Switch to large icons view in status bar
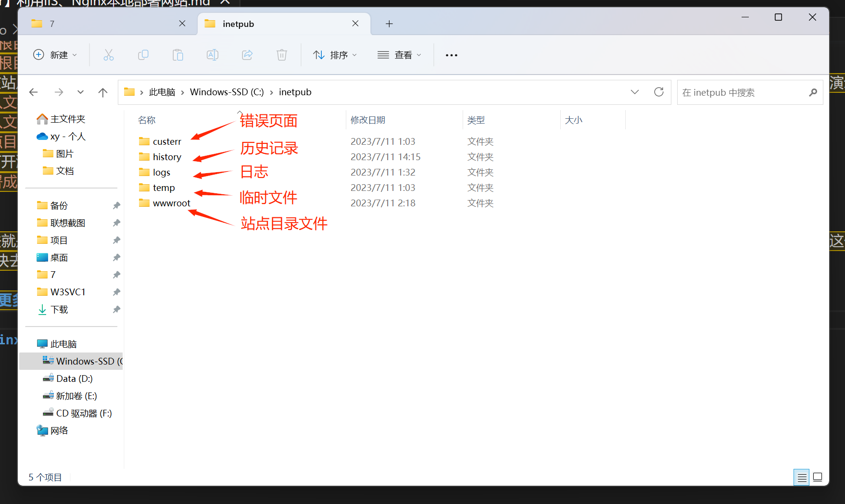Viewport: 845px width, 504px height. (x=818, y=478)
